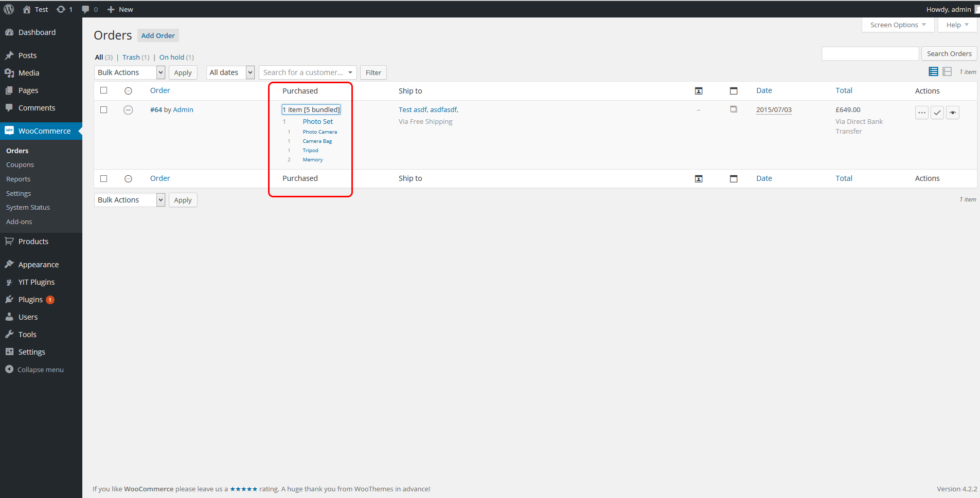Click the processing (three dots) action icon
The height and width of the screenshot is (498, 980).
click(x=921, y=113)
